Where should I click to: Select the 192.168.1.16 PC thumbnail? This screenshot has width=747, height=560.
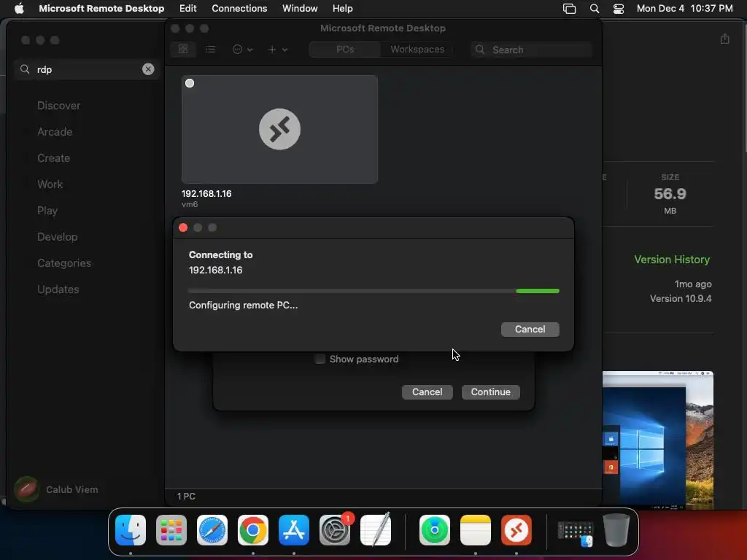(x=279, y=129)
